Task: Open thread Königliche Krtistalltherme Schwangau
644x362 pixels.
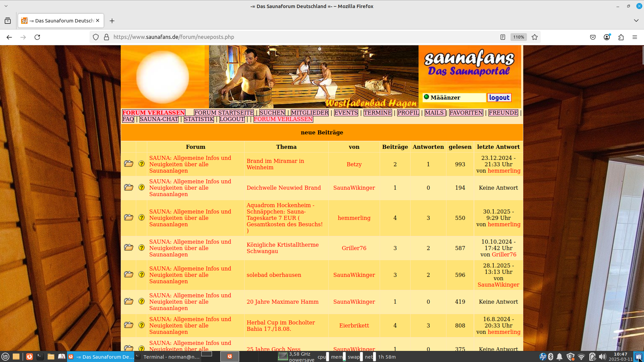Action: (283, 248)
